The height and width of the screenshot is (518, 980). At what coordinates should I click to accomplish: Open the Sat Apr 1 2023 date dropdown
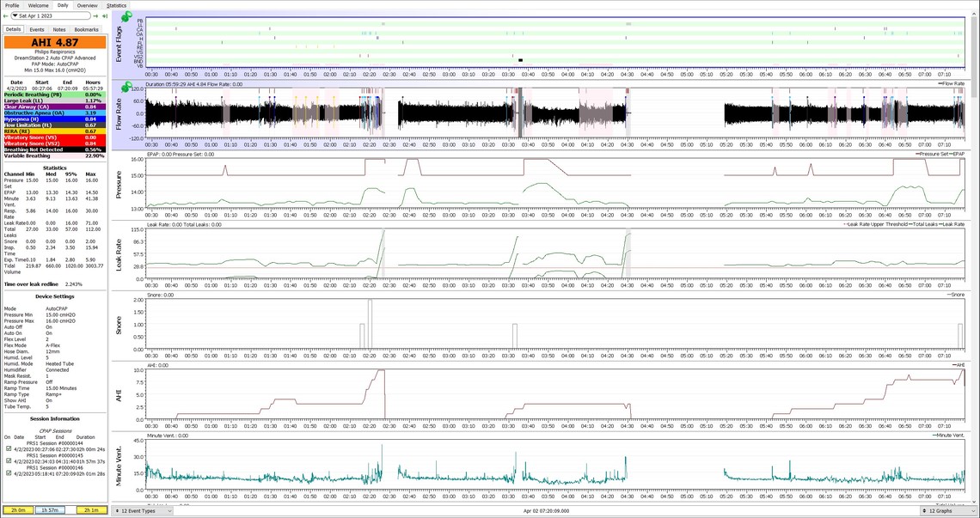coord(51,15)
